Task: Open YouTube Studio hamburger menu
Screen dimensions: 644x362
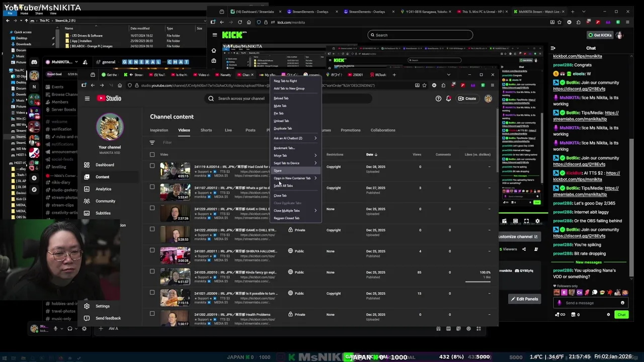Action: point(87,99)
